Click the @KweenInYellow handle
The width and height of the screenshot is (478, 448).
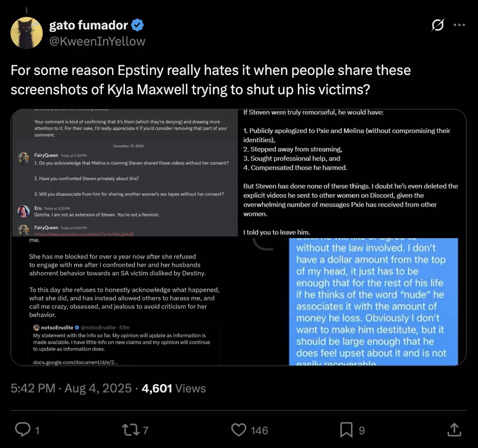(x=97, y=41)
